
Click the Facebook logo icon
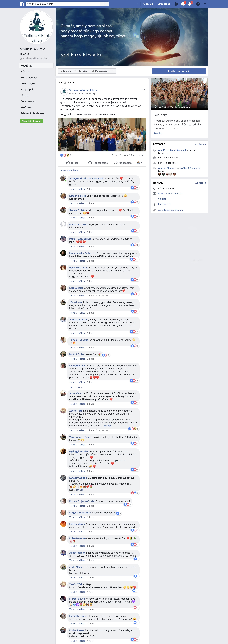tap(22, 4)
